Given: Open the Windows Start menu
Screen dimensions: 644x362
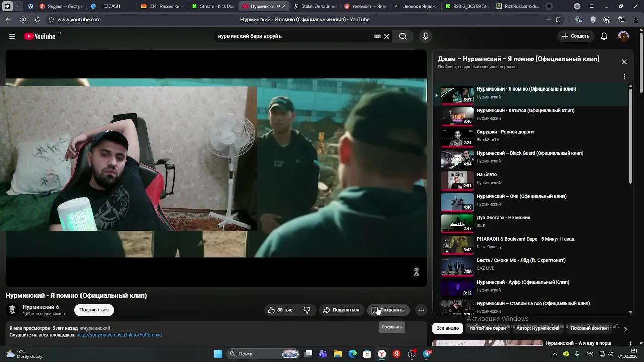Looking at the screenshot, I should point(218,354).
